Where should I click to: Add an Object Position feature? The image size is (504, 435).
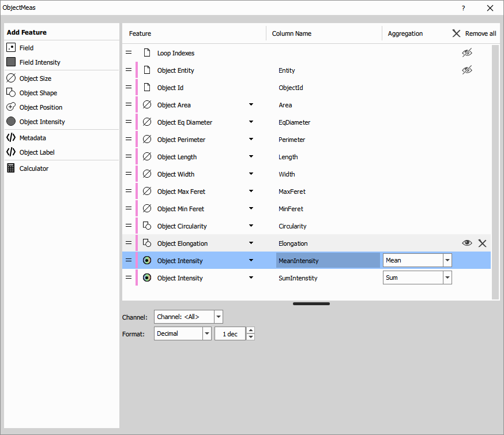40,107
